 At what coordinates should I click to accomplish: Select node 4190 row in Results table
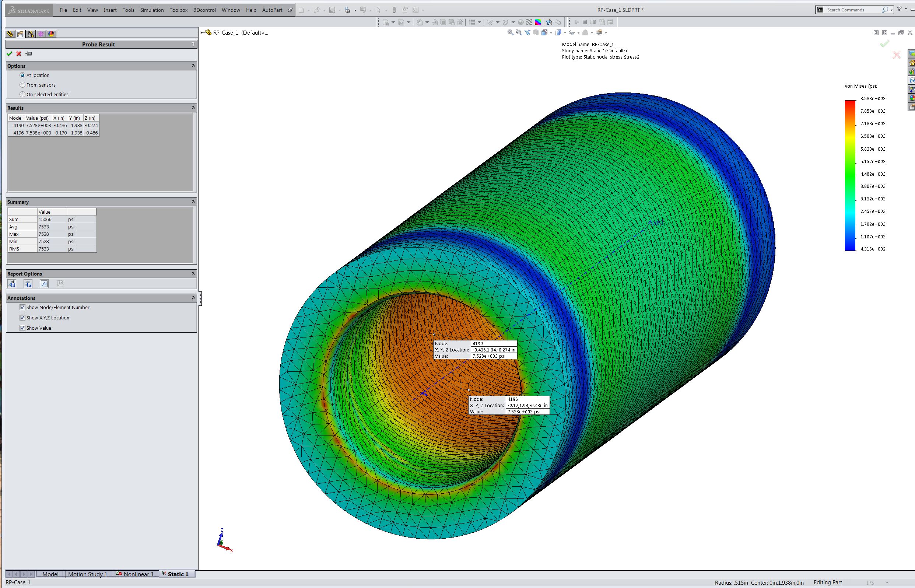tap(53, 125)
